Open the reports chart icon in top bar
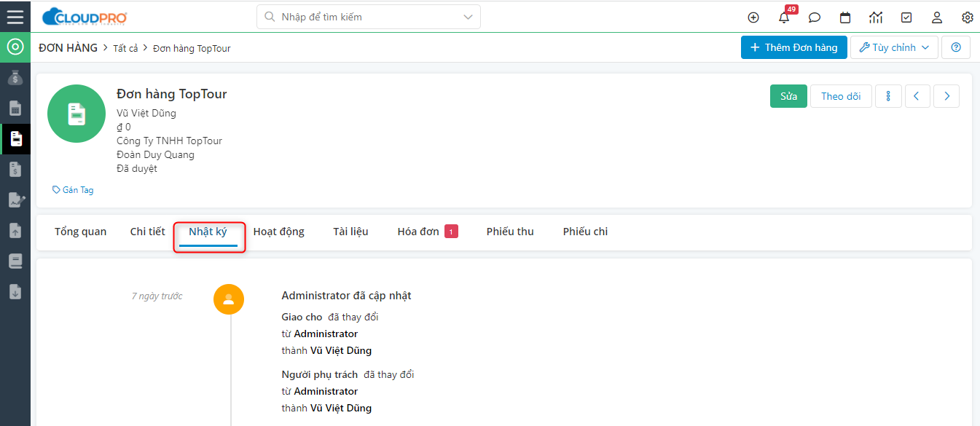This screenshot has height=426, width=980. click(876, 17)
